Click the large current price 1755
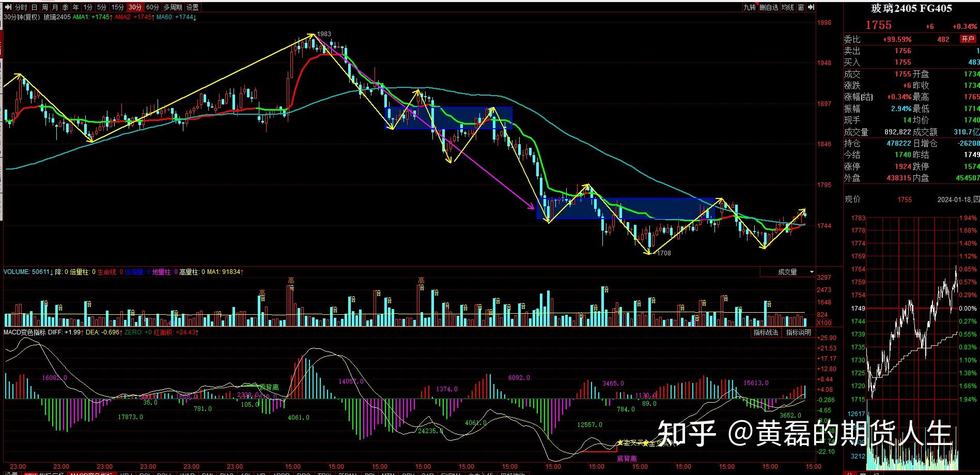 [x=879, y=25]
